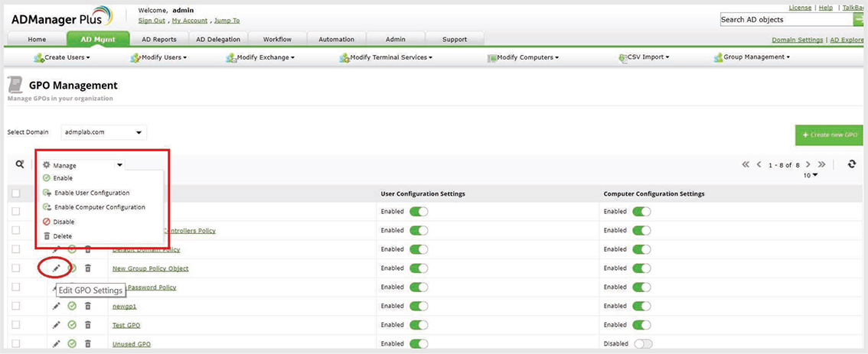The width and height of the screenshot is (868, 354).
Task: Go to the previous page arrow
Action: (x=759, y=164)
